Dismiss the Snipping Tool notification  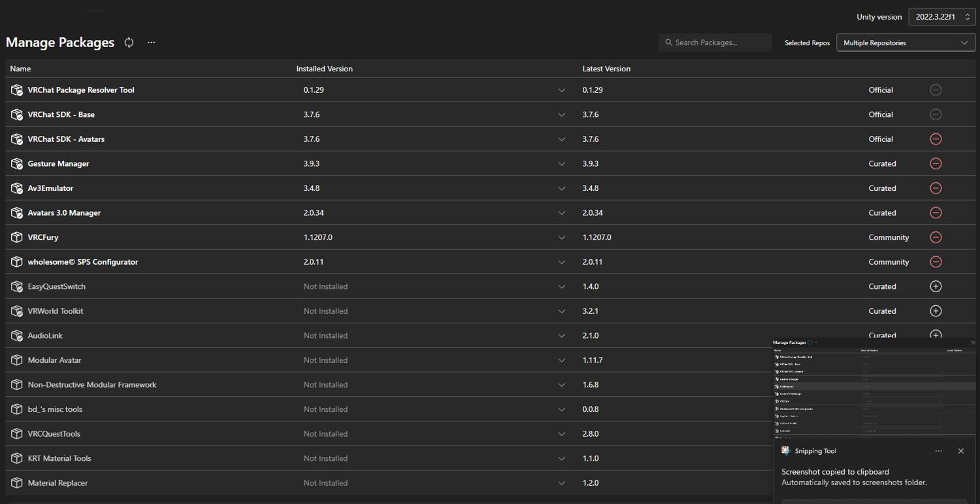coord(961,451)
